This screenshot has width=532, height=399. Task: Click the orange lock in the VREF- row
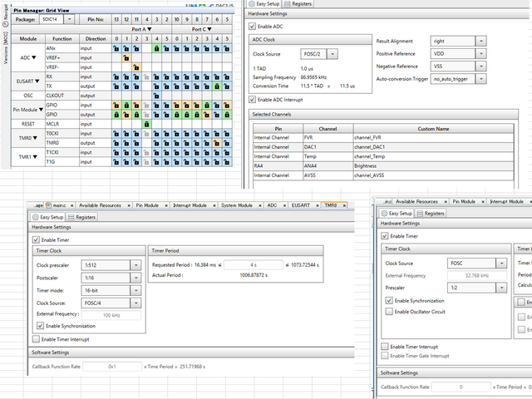coord(135,67)
